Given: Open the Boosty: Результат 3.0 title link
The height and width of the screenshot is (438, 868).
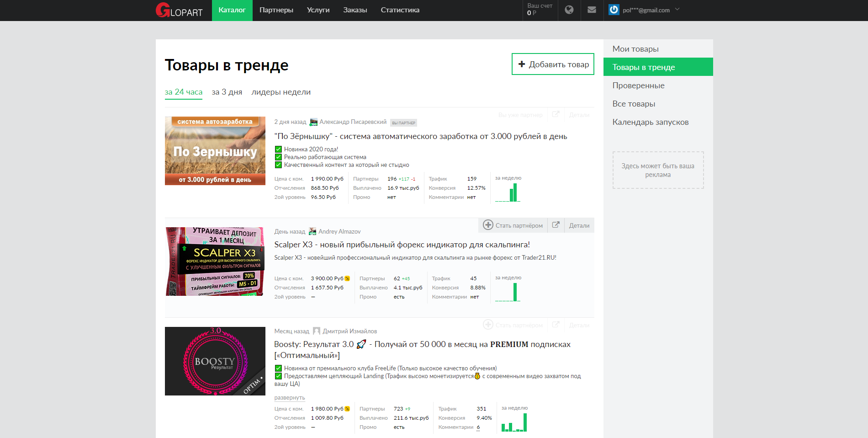Looking at the screenshot, I should click(x=422, y=350).
